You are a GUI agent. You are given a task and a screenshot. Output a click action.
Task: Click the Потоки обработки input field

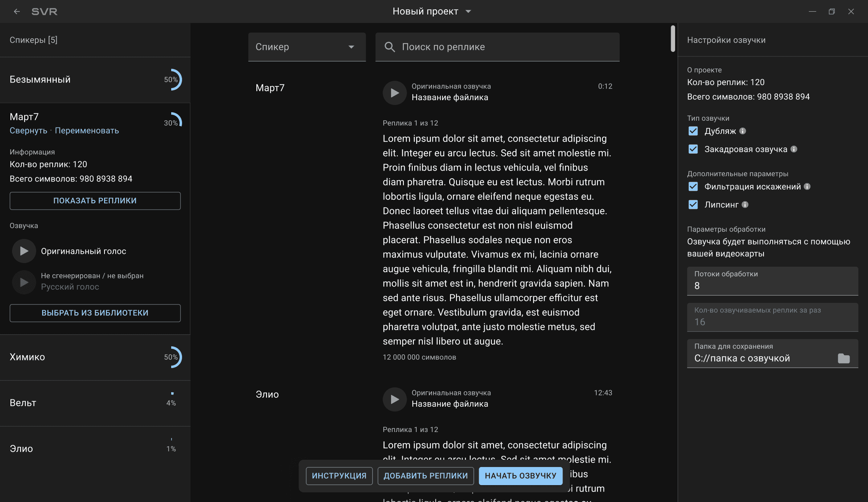772,282
